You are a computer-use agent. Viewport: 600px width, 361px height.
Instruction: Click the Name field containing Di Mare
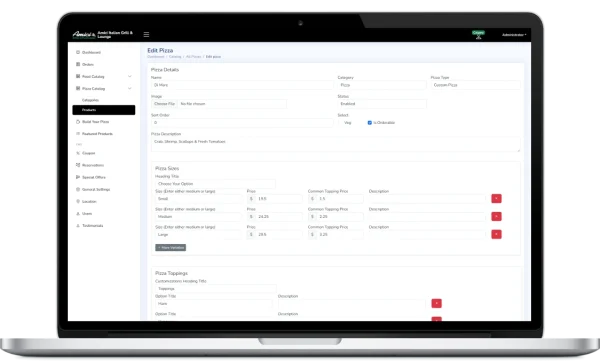pyautogui.click(x=242, y=85)
